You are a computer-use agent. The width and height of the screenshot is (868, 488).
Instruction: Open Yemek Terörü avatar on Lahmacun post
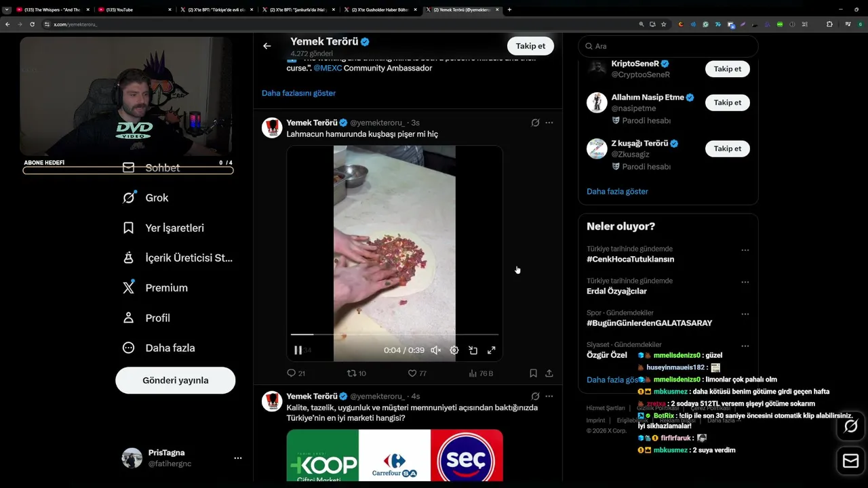pos(272,127)
